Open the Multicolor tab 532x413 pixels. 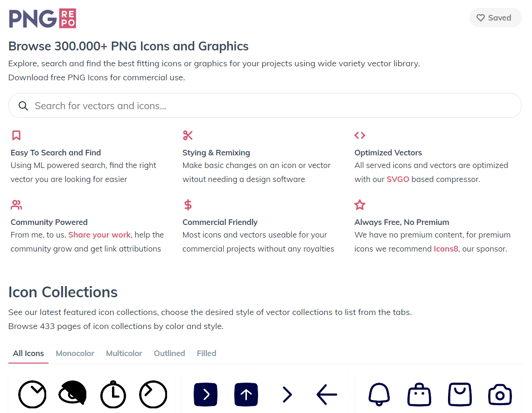click(124, 353)
